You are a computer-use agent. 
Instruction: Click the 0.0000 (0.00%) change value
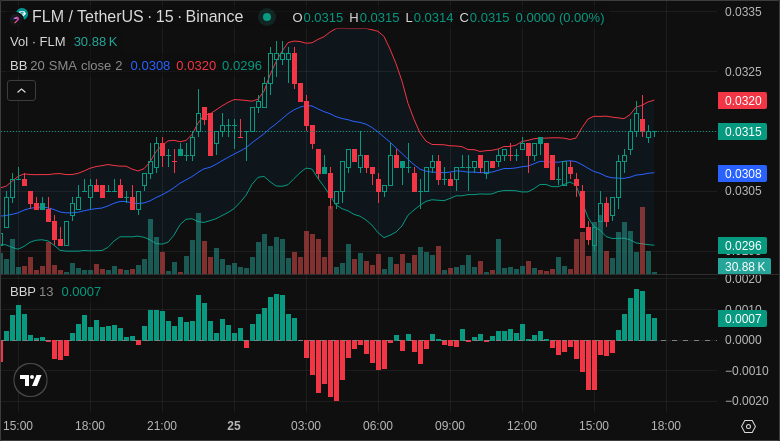tap(560, 18)
